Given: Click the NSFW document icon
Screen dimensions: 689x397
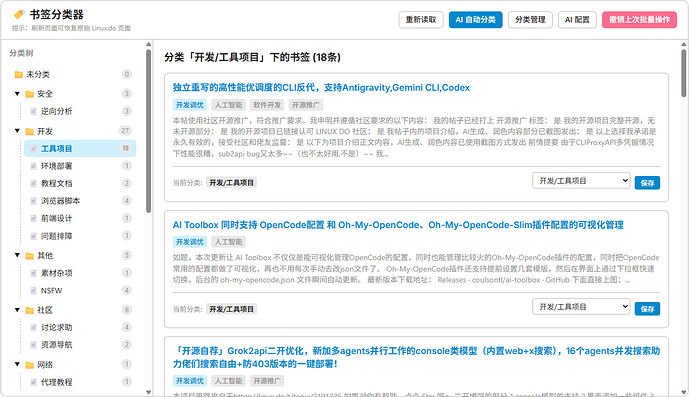Looking at the screenshot, I should click(x=33, y=291).
